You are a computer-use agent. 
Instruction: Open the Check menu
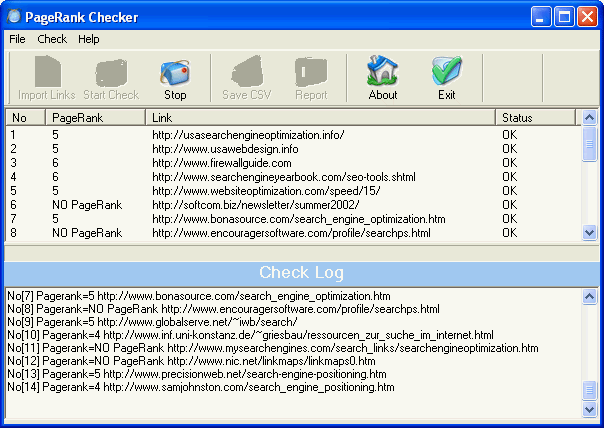pyautogui.click(x=52, y=39)
